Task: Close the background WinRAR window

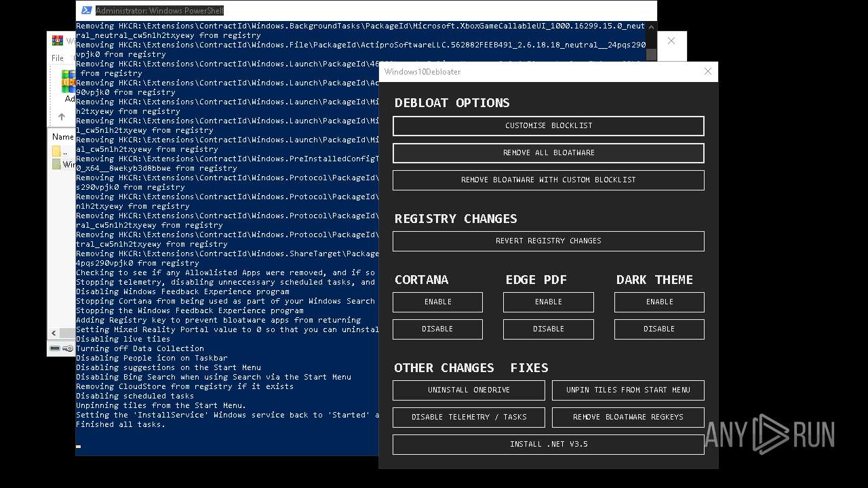Action: pos(671,41)
